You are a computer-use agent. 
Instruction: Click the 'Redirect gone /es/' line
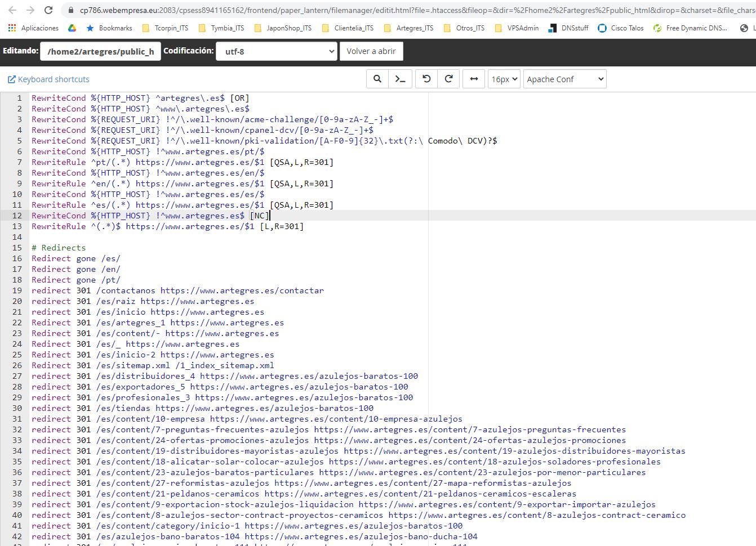(x=76, y=258)
